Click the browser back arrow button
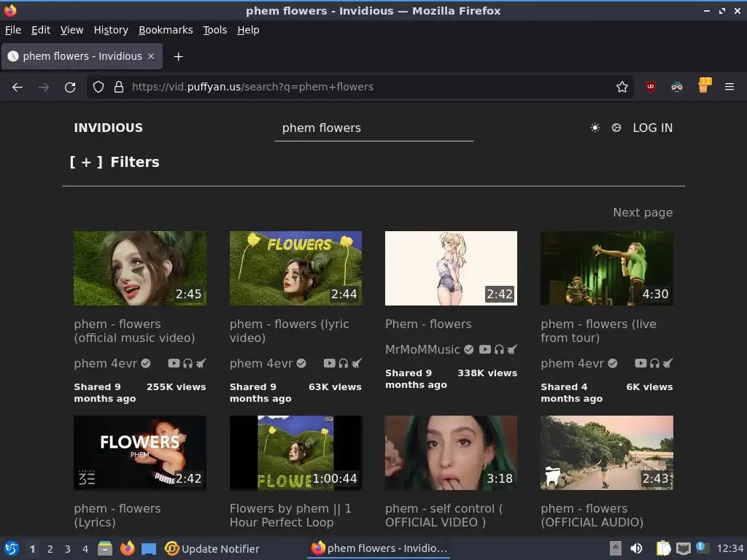This screenshot has height=560, width=747. pos(18,87)
